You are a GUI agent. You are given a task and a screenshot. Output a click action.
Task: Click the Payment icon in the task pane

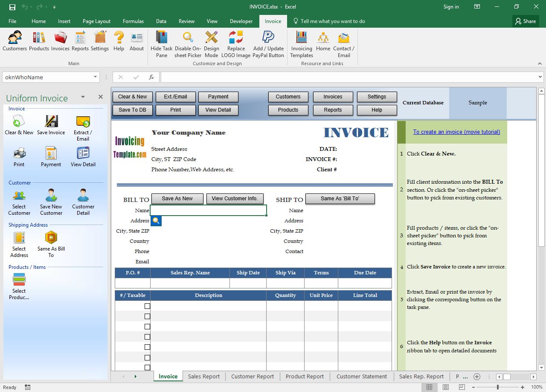51,157
